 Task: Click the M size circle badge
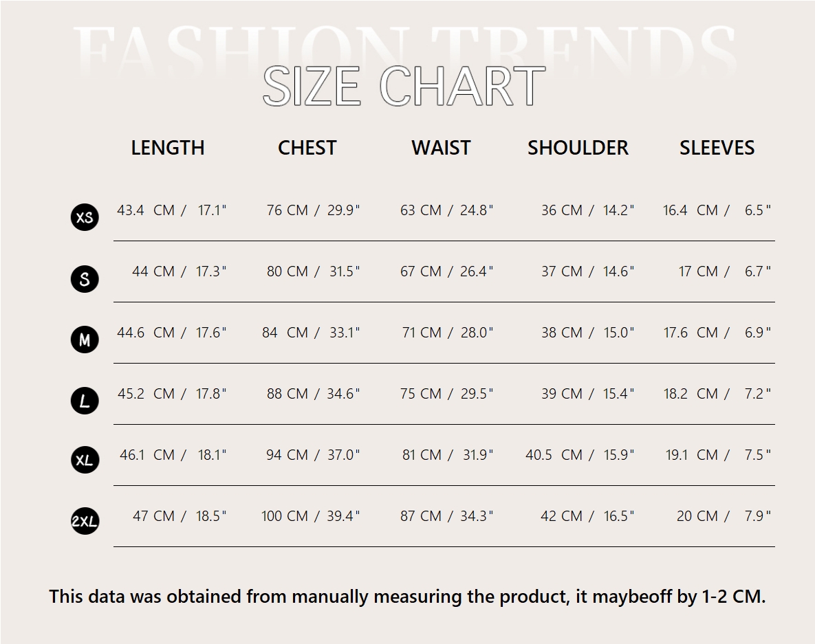pos(85,340)
